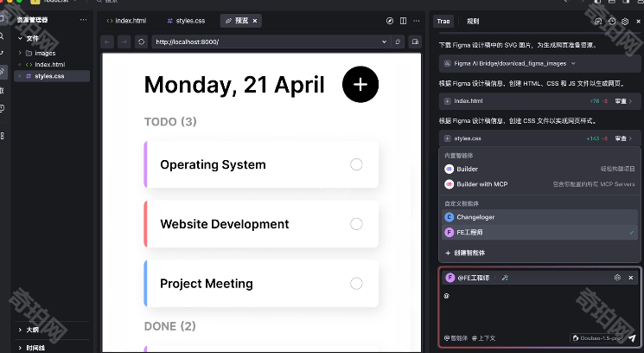Mark Website Development task complete

[356, 224]
